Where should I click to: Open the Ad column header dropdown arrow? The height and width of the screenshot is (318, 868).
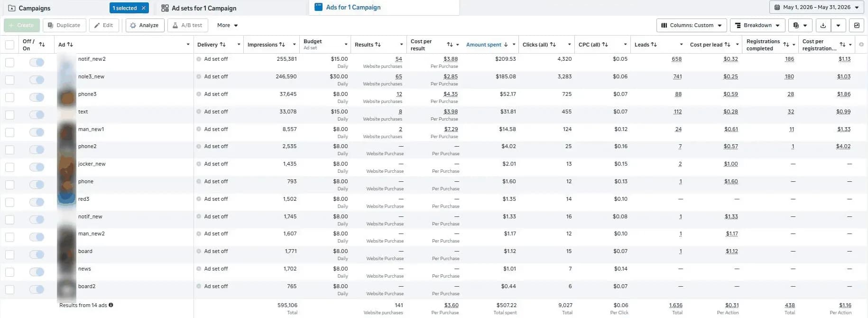click(x=188, y=45)
